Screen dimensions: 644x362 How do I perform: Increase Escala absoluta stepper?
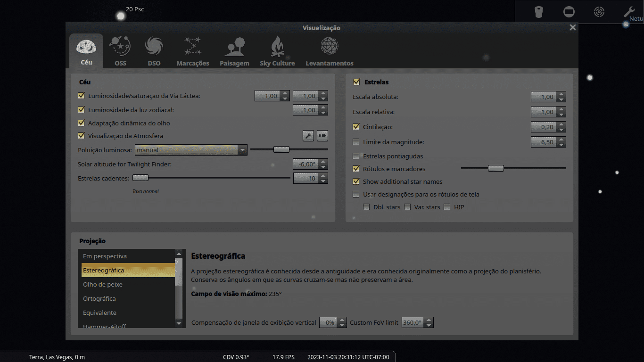(x=561, y=94)
